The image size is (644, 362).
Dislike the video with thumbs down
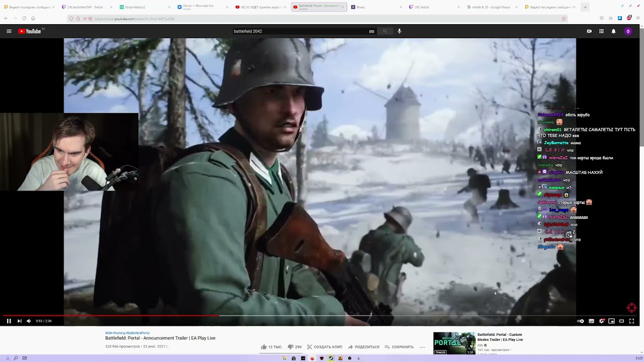(x=294, y=347)
